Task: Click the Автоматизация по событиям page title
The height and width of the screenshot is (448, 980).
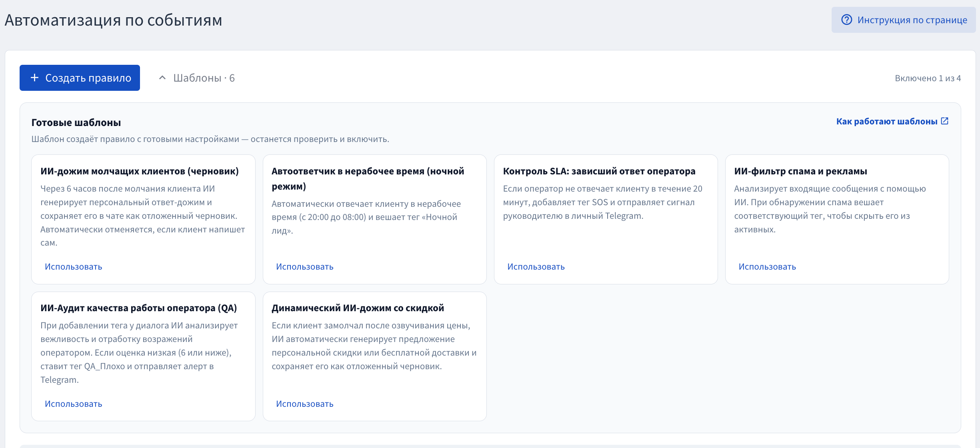Action: point(113,20)
